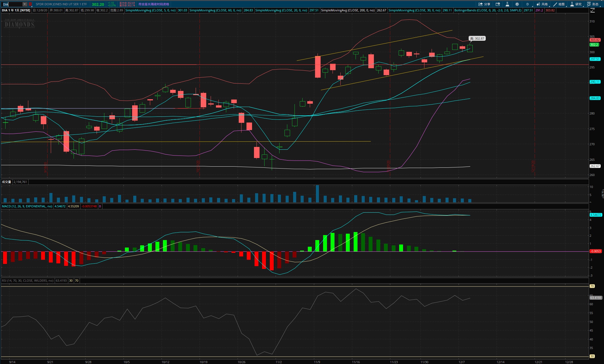Click the SimpleMovingAvg 5 study label
The image size is (604, 364).
tap(150, 10)
